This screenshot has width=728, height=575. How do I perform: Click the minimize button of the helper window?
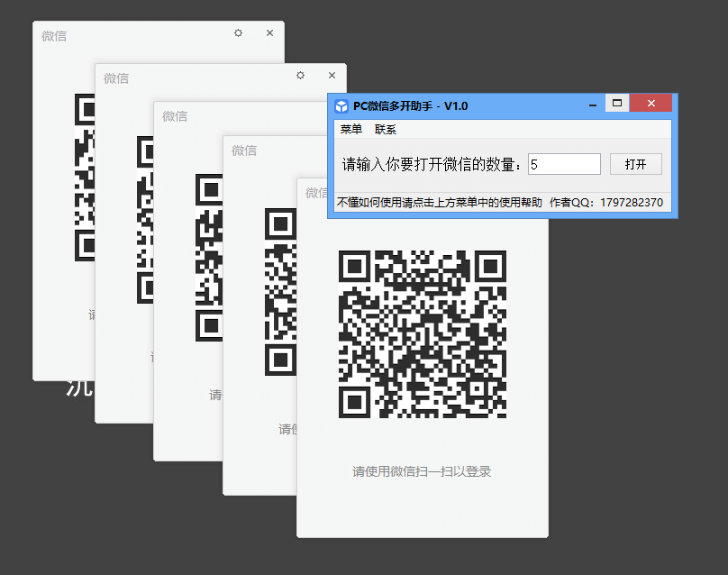pos(593,105)
